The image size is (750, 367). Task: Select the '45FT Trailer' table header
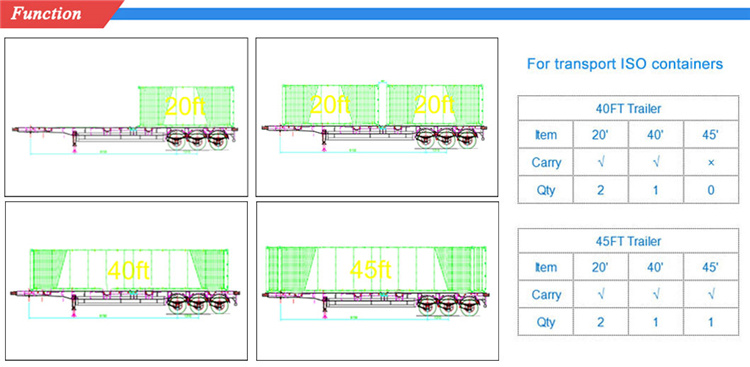(628, 241)
